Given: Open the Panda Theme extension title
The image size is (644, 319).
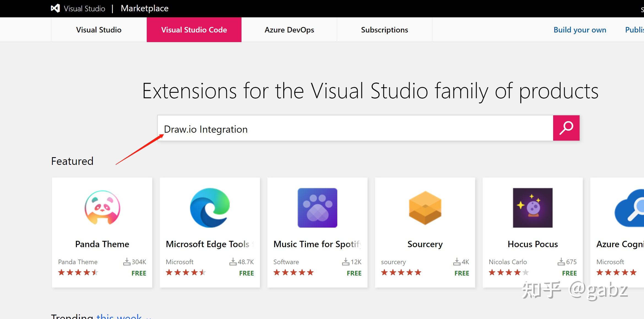Looking at the screenshot, I should (x=102, y=244).
